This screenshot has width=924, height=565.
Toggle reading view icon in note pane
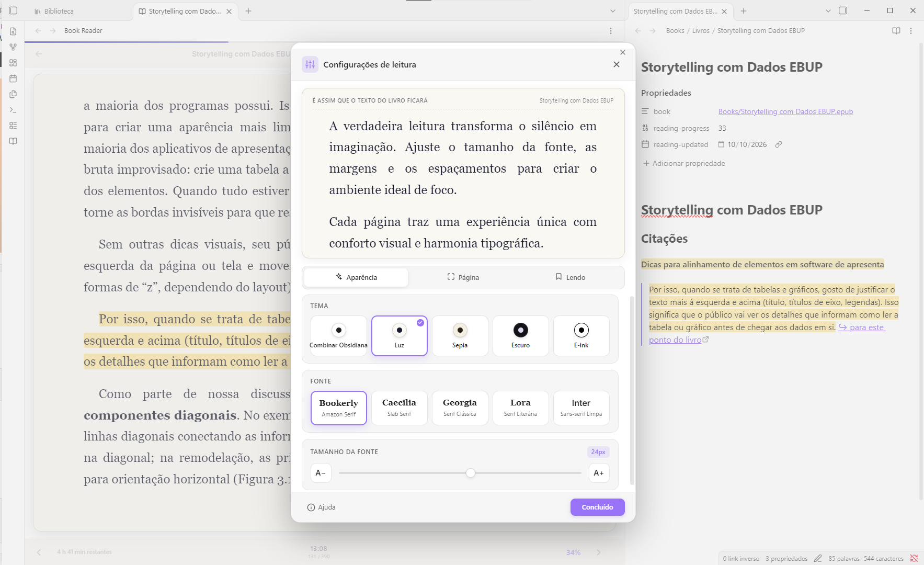click(x=896, y=31)
